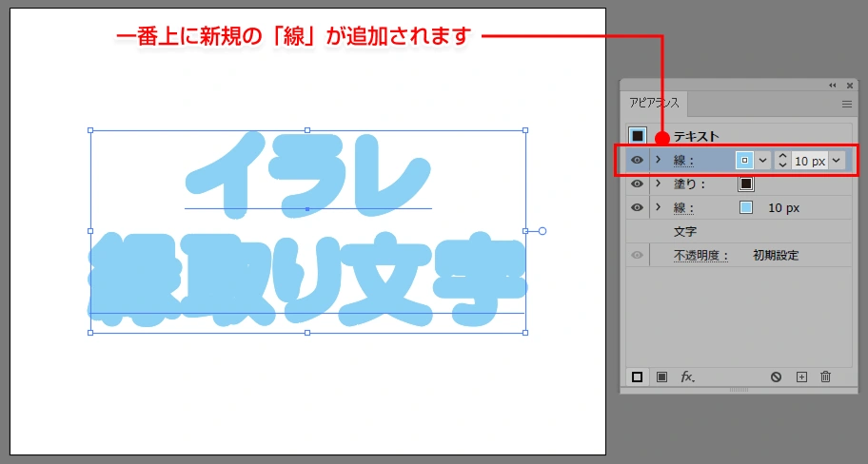Toggle the 不透明度 row eye icon
Viewport: 868px width, 464px height.
[x=637, y=255]
